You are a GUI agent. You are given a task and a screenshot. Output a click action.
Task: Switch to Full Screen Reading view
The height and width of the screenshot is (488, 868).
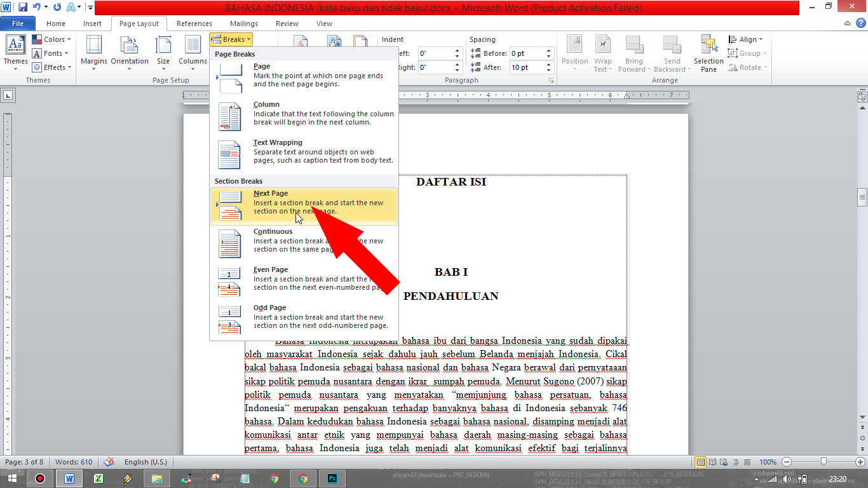click(x=712, y=462)
